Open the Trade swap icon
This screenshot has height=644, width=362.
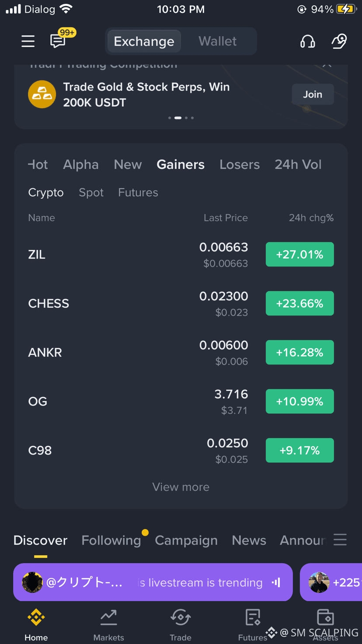point(181,617)
